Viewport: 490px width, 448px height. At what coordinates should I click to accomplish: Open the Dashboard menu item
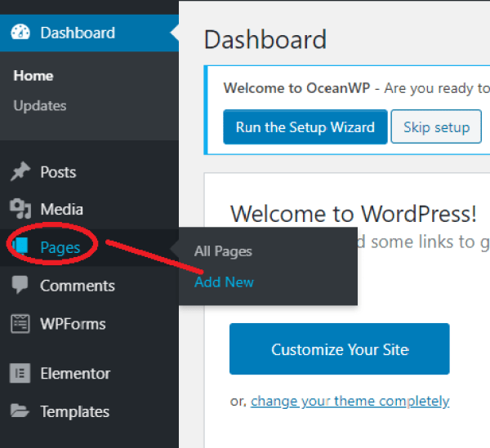point(89,33)
